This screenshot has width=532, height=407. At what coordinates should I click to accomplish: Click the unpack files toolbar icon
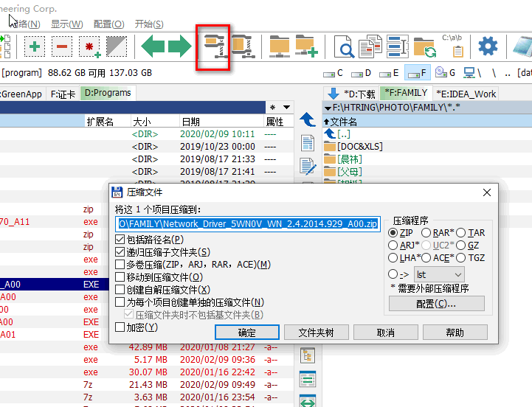click(243, 46)
